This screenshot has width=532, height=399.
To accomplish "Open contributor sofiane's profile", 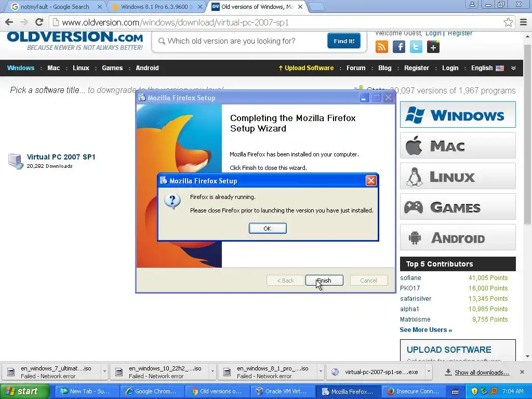I will coord(410,278).
